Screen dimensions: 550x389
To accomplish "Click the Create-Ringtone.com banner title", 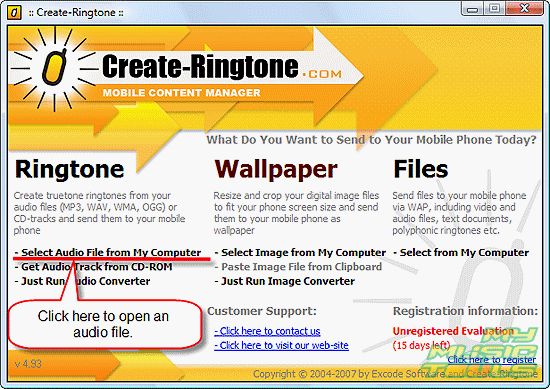I will point(222,66).
